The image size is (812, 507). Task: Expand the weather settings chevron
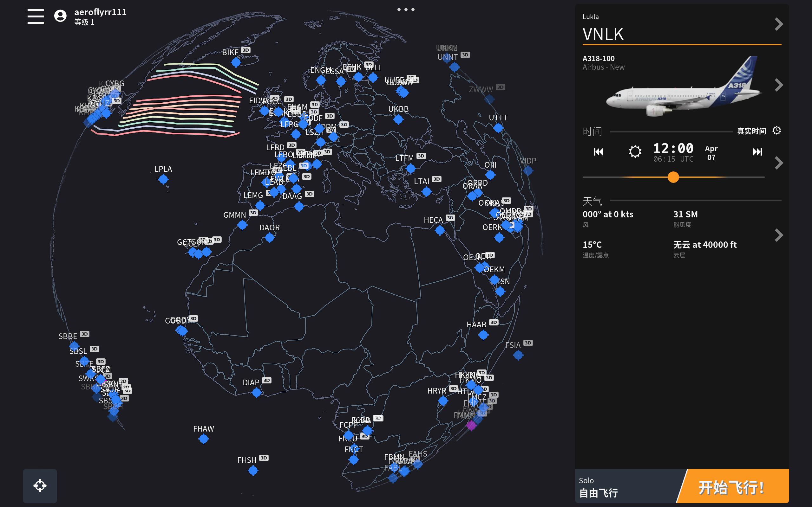(x=779, y=235)
